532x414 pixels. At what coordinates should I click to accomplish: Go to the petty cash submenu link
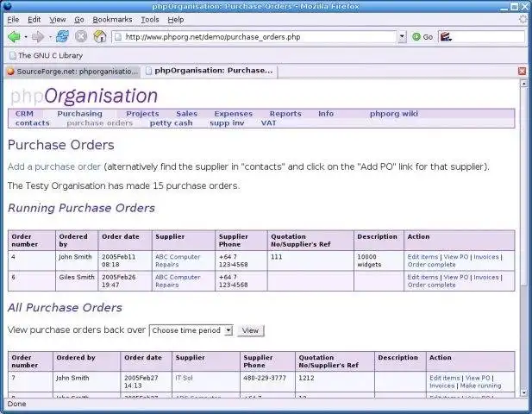coord(172,122)
